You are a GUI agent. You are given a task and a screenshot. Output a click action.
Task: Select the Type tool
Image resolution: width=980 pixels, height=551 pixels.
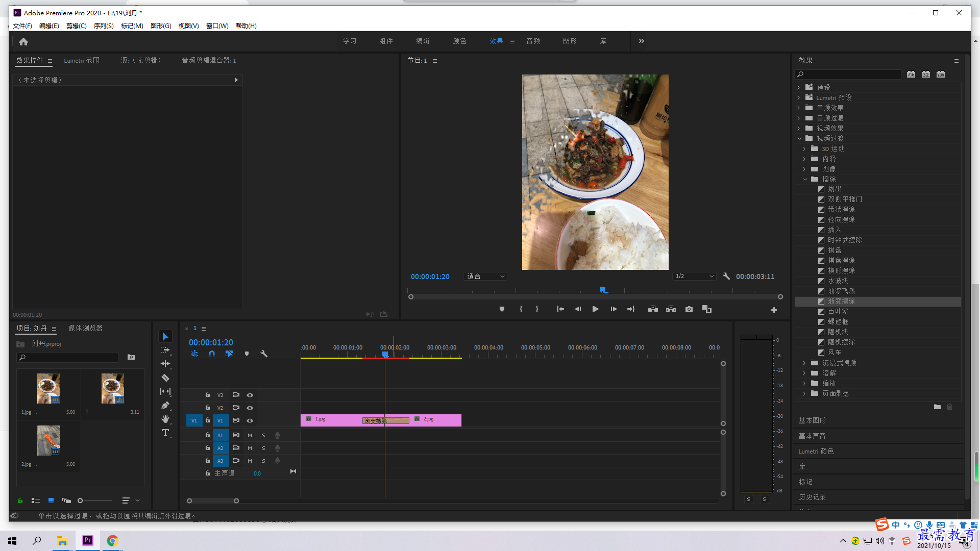tap(165, 433)
